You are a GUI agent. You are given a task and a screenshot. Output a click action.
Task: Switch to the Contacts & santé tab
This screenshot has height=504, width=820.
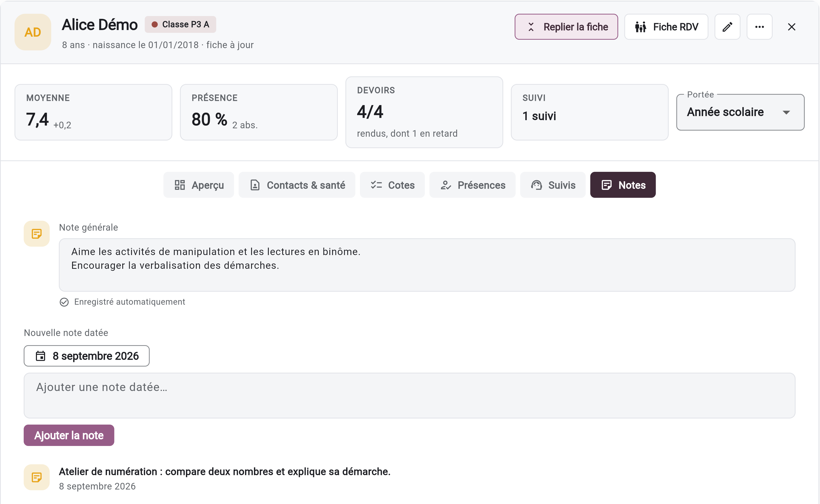tap(297, 185)
